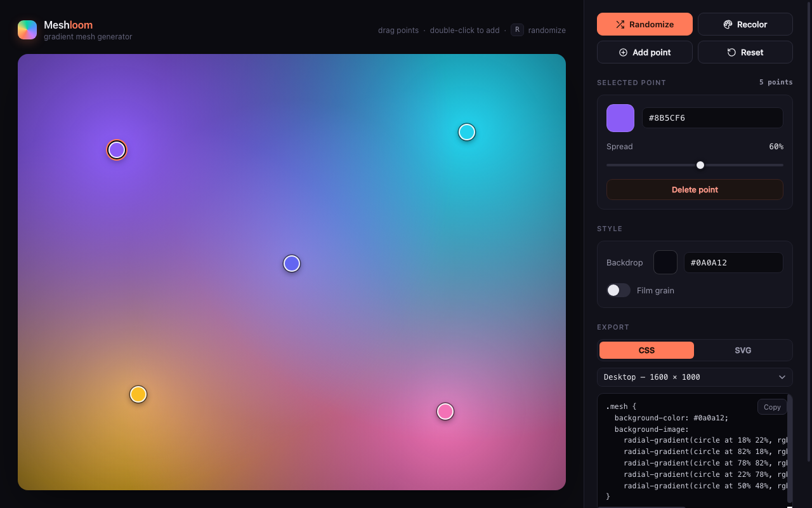Click the Meshloom gradient logo icon

click(27, 30)
